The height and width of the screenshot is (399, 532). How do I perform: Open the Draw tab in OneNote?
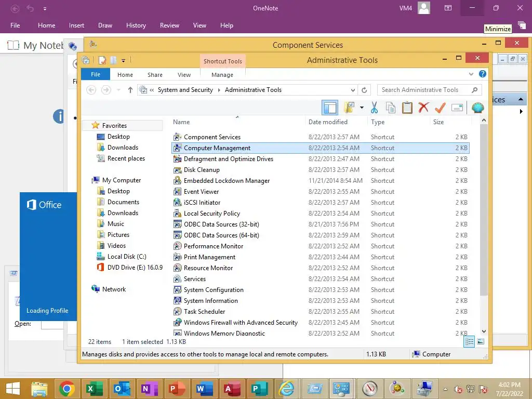coord(105,25)
